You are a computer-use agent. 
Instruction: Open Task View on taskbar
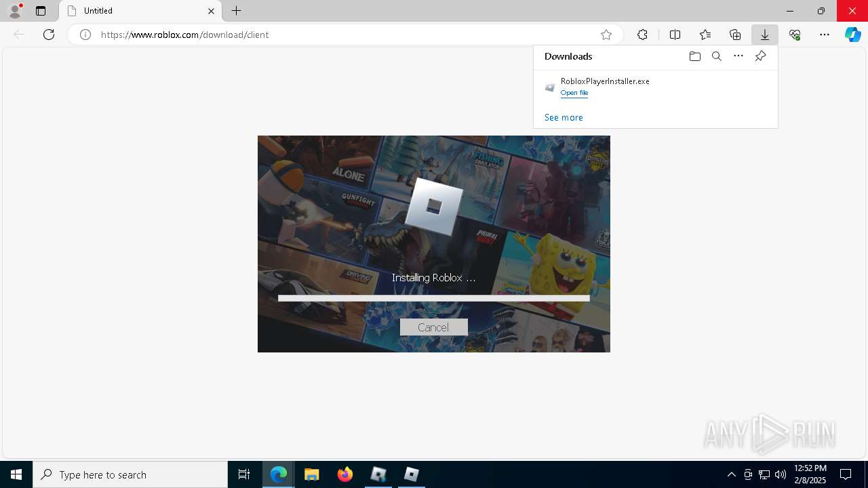(244, 474)
